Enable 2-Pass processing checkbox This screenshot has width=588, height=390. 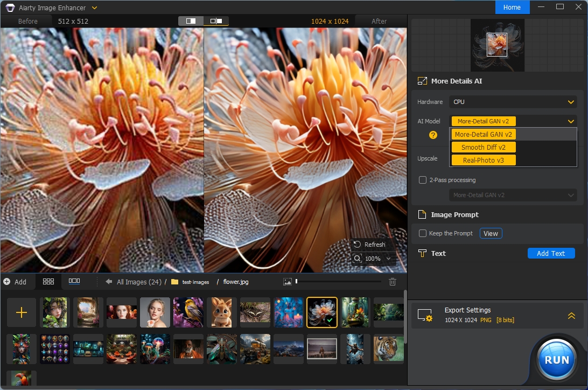[x=423, y=180]
